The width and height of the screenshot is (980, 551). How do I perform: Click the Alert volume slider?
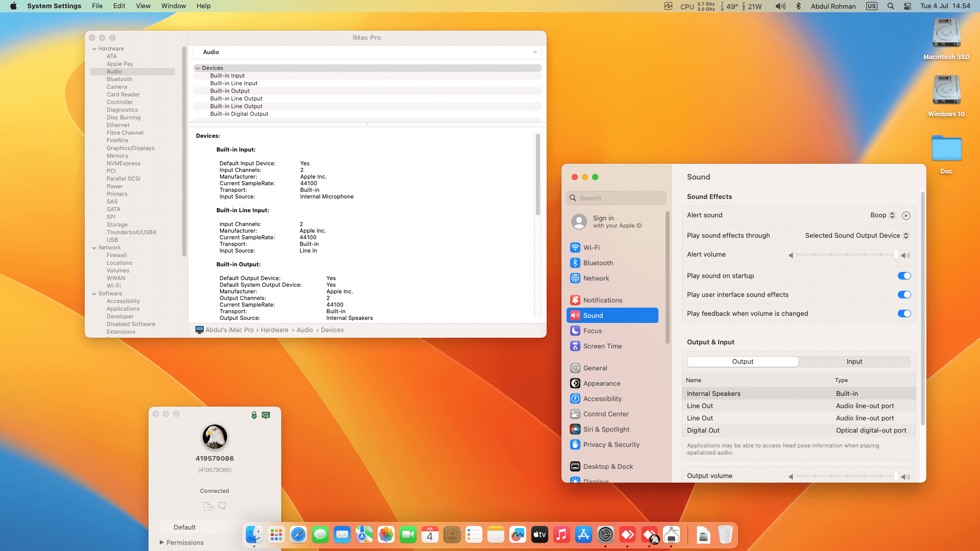[847, 255]
